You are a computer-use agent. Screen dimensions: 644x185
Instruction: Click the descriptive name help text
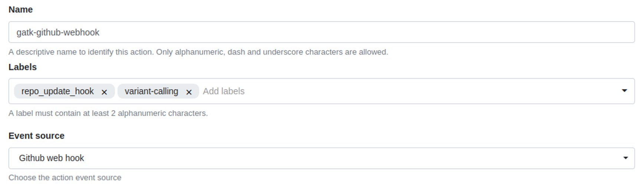[x=198, y=52]
